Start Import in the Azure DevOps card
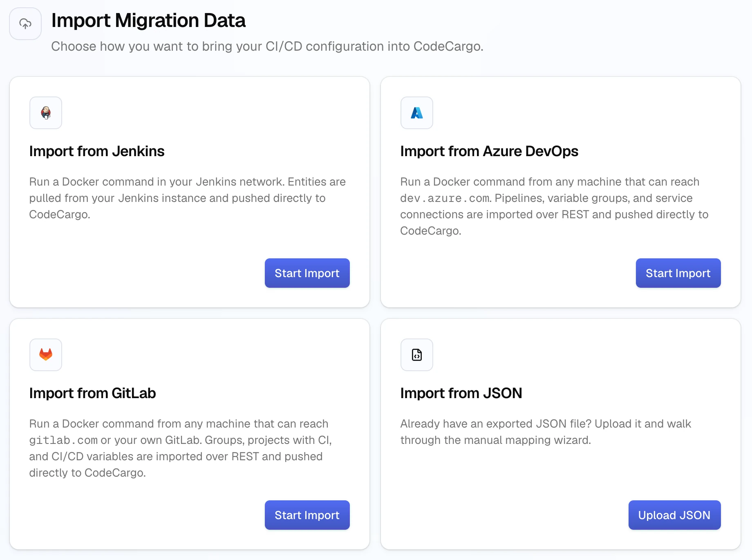Screen dimensions: 752x560 678,273
